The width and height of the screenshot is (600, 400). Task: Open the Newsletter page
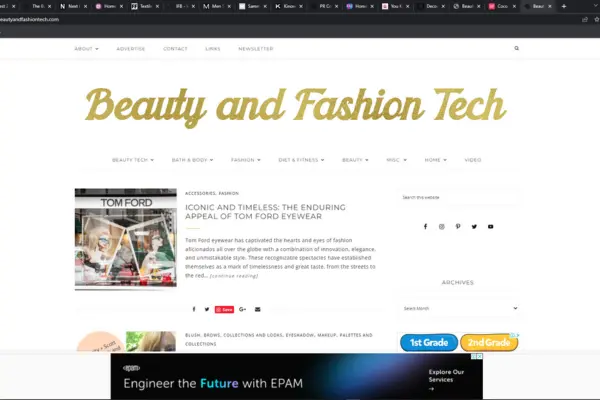tap(256, 49)
